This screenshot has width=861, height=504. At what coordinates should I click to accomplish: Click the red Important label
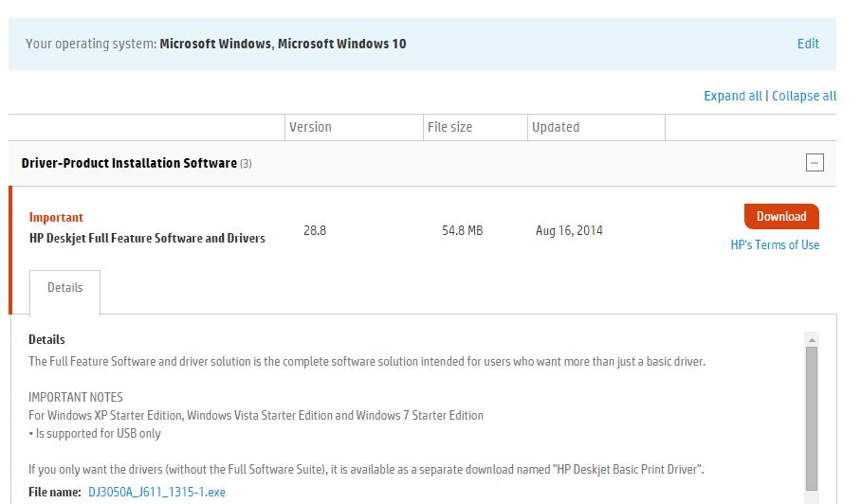56,218
